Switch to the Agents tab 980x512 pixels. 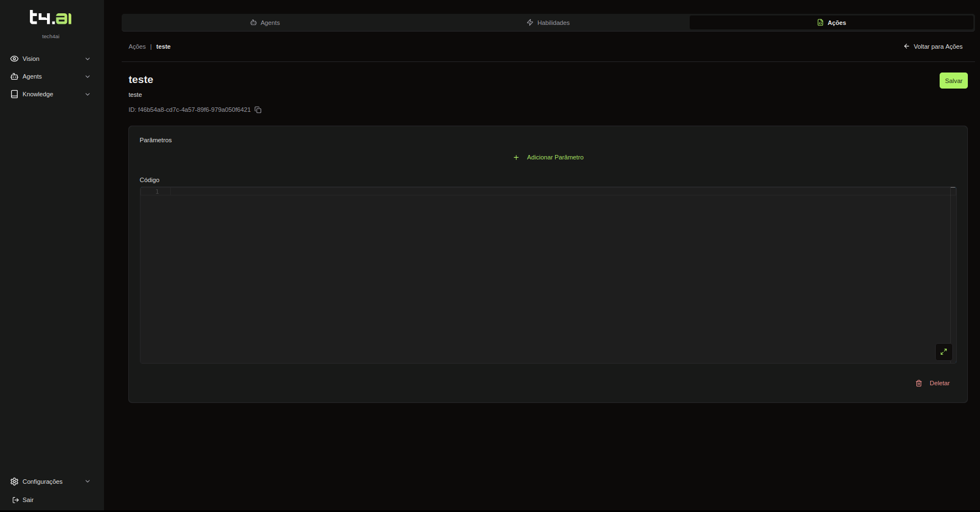[x=265, y=23]
